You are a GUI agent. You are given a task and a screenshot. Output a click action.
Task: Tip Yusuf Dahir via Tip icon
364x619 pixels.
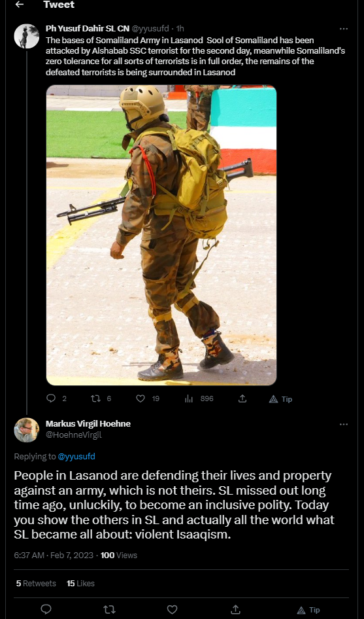[x=280, y=398]
